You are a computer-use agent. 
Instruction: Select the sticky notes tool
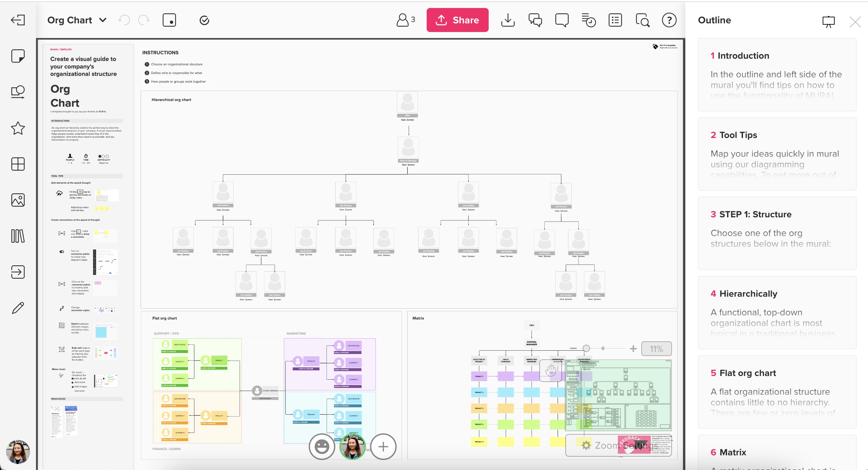[18, 56]
